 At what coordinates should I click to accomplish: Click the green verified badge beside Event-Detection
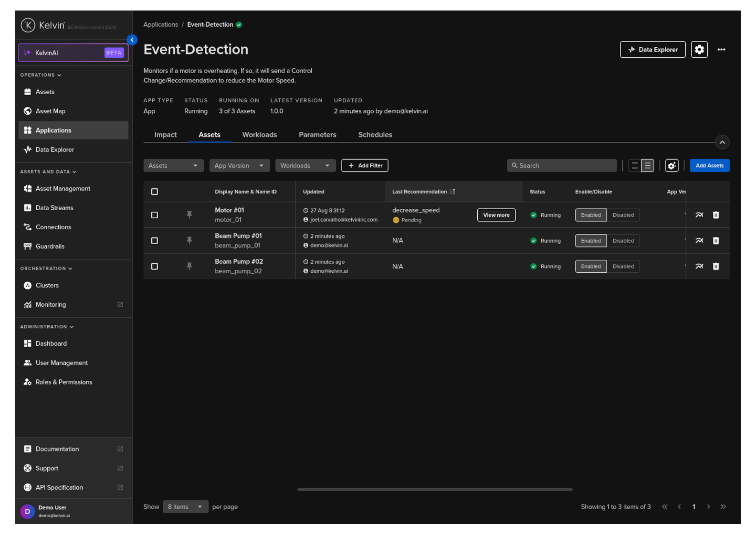click(x=239, y=25)
